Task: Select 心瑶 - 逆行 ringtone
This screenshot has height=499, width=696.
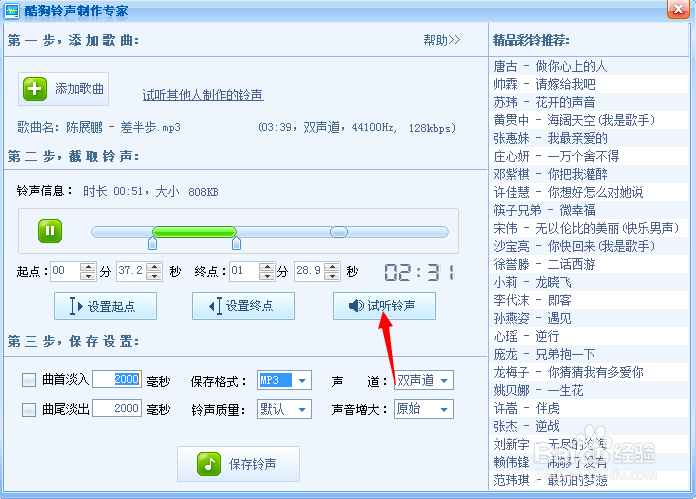Action: tap(588, 336)
